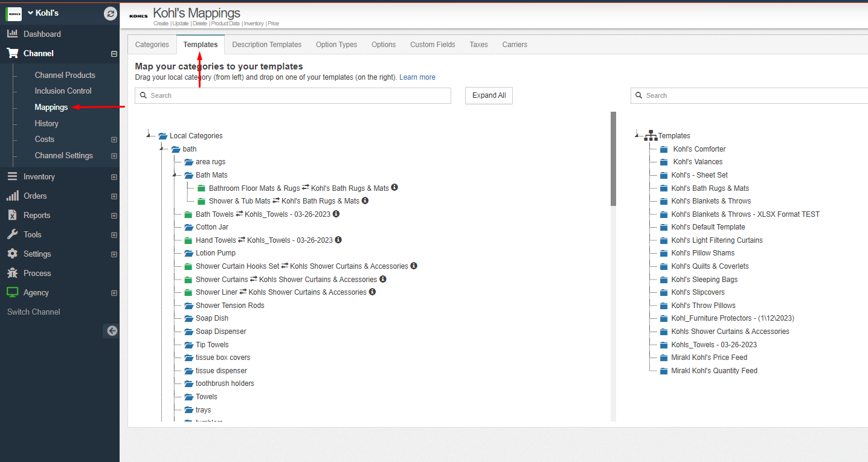Collapse the Local Categories tree node arrow
This screenshot has height=462, width=868.
click(x=148, y=135)
